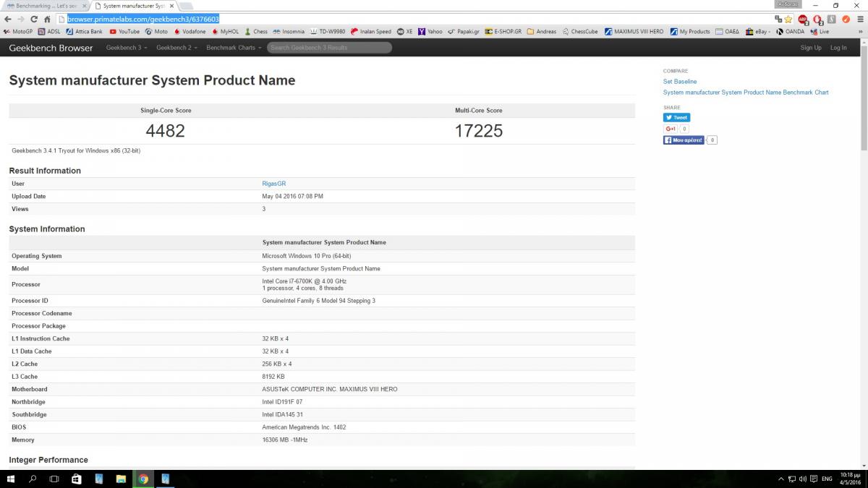Click the Tweet share button

pos(676,117)
